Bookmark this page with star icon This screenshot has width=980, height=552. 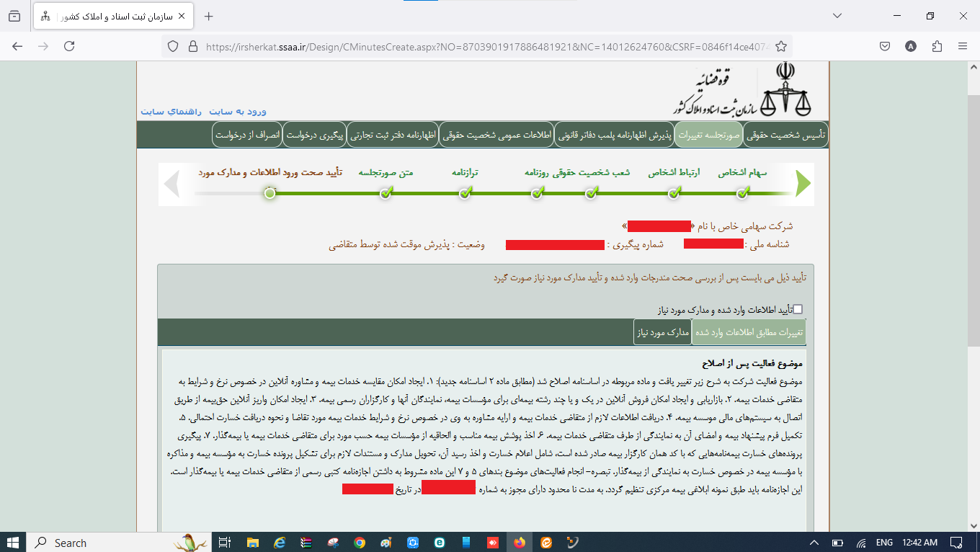point(780,46)
